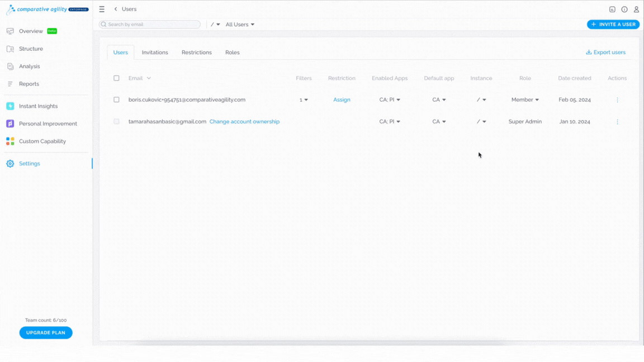The height and width of the screenshot is (362, 644).
Task: Switch to the Restrictions tab
Action: click(197, 53)
